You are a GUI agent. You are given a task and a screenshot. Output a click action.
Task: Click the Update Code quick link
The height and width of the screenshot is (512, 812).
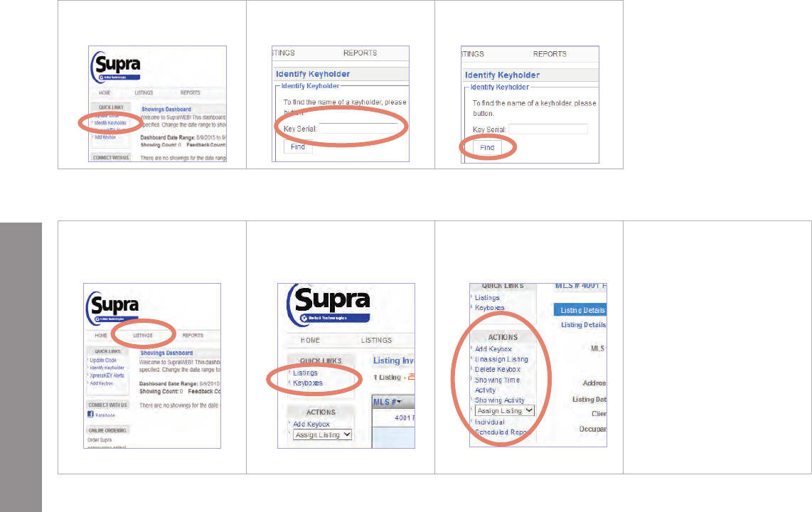pos(103,361)
